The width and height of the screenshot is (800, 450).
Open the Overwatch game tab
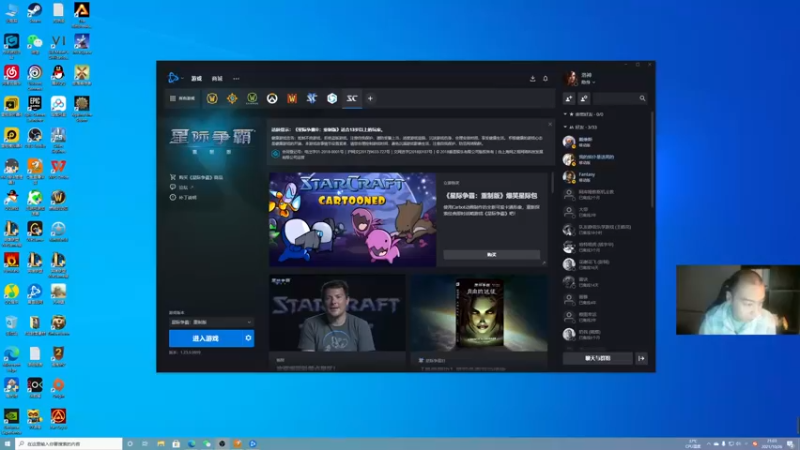[272, 98]
